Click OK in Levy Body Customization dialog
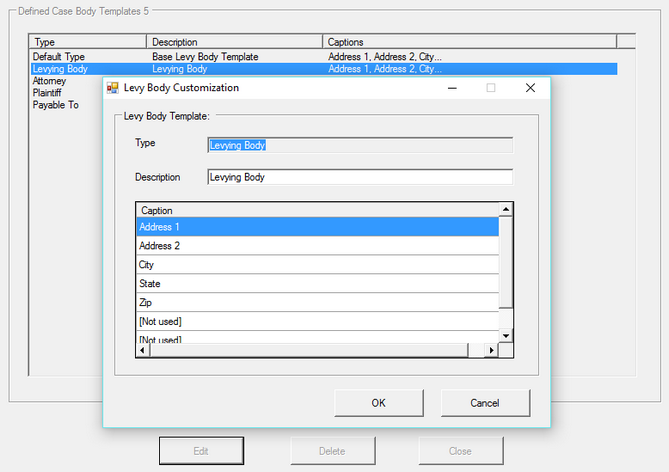The image size is (669, 472). [x=379, y=403]
